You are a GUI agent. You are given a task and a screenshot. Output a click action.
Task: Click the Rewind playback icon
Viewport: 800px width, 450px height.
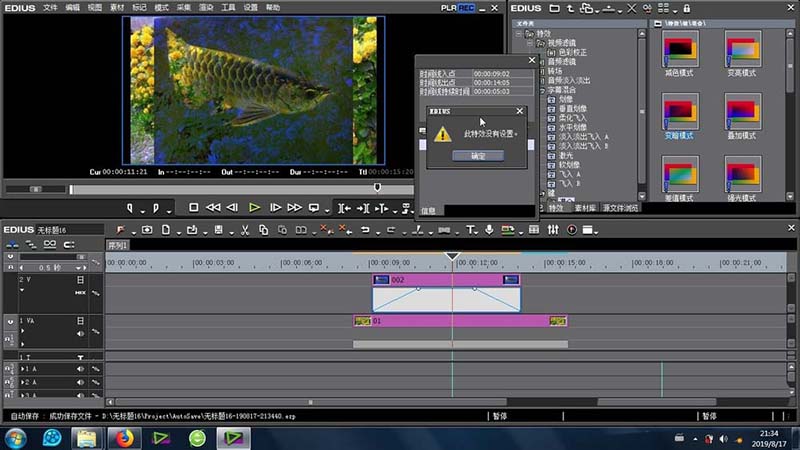(213, 208)
